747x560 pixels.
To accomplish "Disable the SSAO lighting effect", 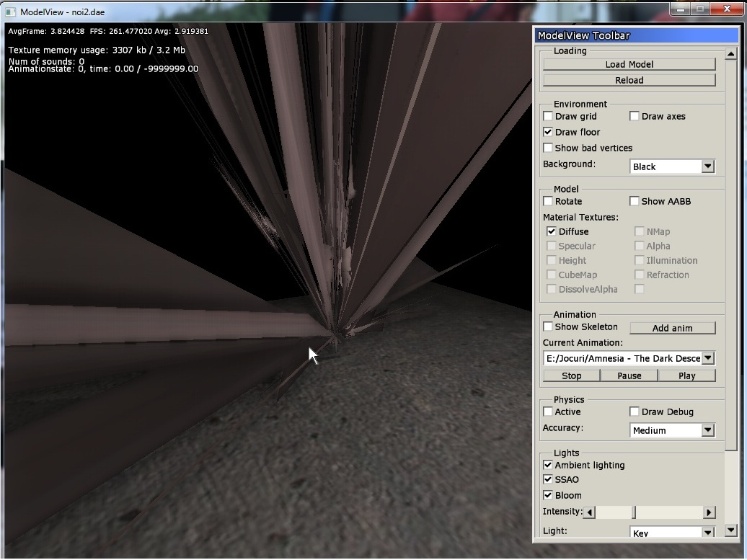I will 548,479.
